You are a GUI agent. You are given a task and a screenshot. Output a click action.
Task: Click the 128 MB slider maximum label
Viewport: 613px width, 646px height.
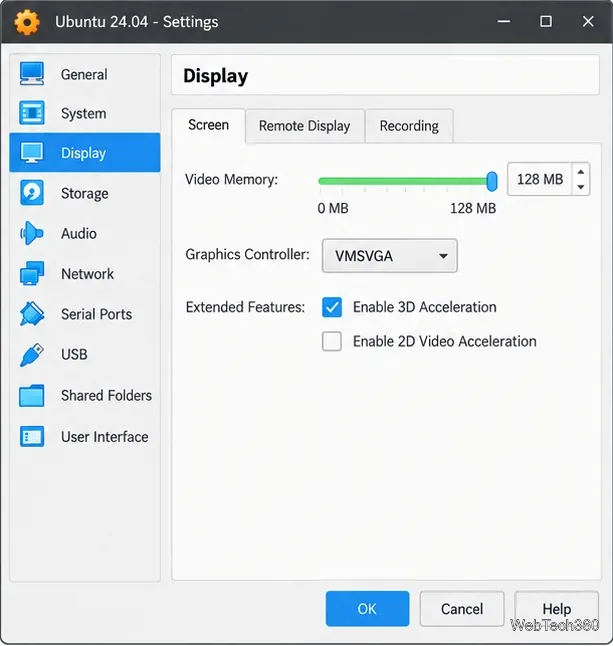click(x=473, y=208)
